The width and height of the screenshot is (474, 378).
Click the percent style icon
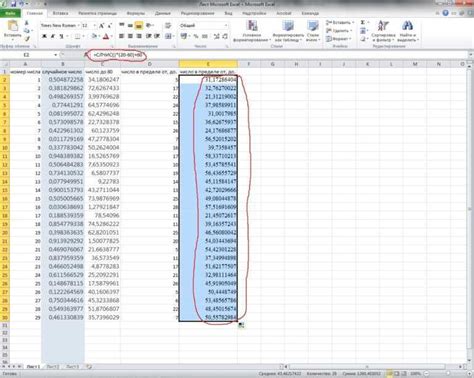[196, 36]
